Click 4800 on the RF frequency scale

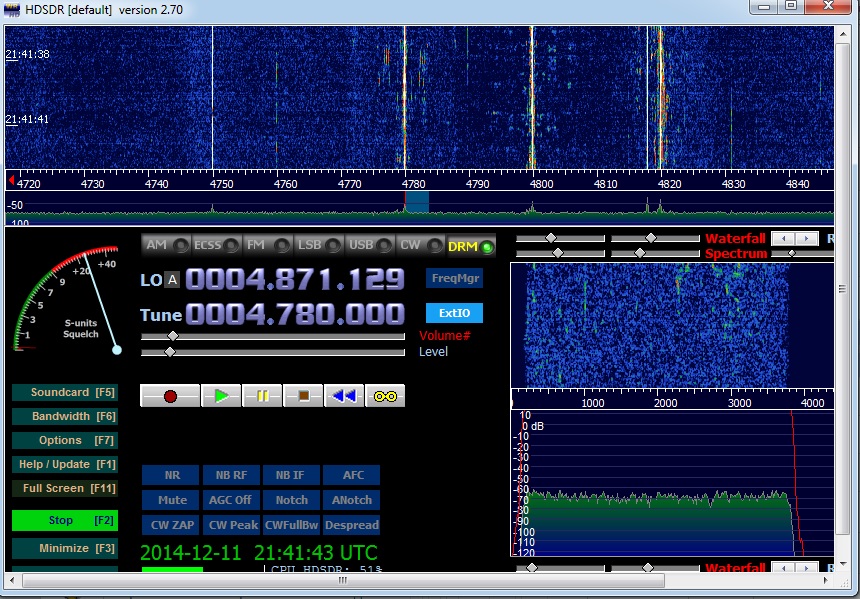pyautogui.click(x=541, y=184)
